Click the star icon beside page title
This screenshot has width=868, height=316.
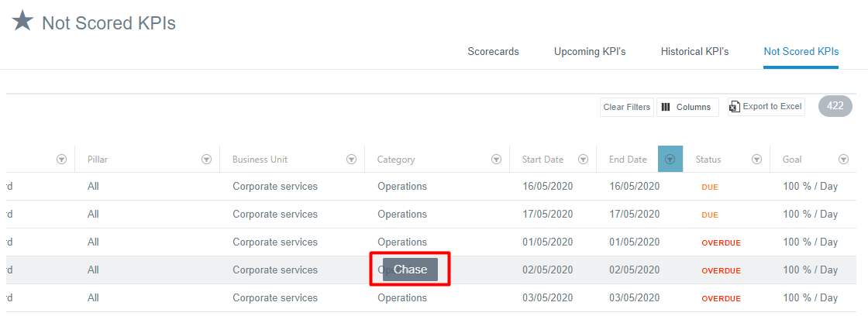pyautogui.click(x=22, y=22)
